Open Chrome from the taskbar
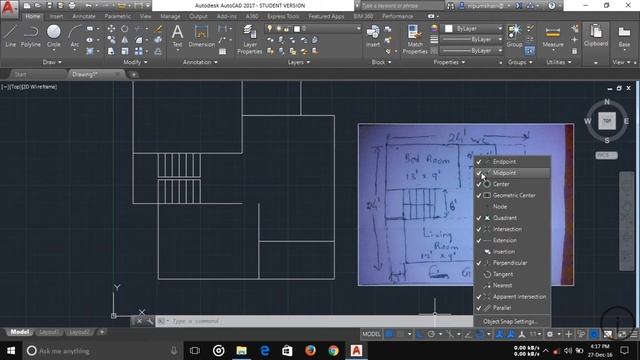This screenshot has height=360, width=640. pos(333,351)
